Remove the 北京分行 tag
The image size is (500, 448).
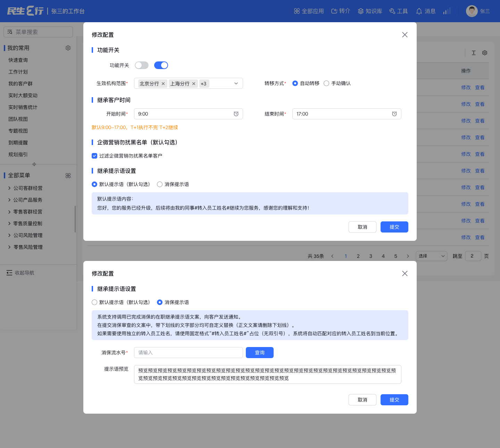coord(163,84)
